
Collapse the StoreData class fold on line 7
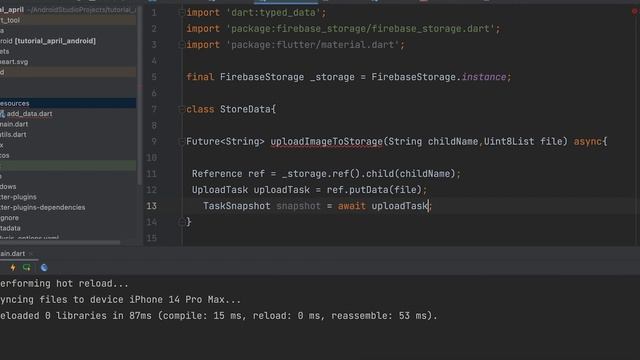tap(182, 109)
